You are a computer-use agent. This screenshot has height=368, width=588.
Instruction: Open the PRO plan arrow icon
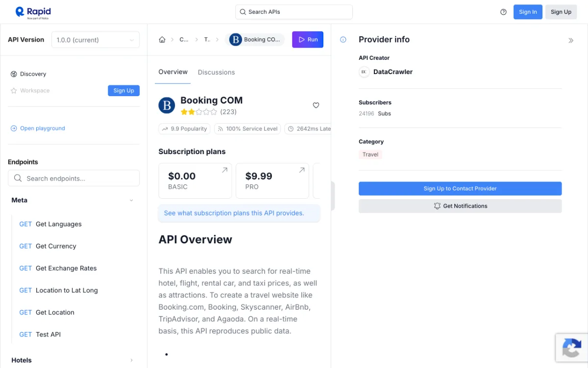302,170
